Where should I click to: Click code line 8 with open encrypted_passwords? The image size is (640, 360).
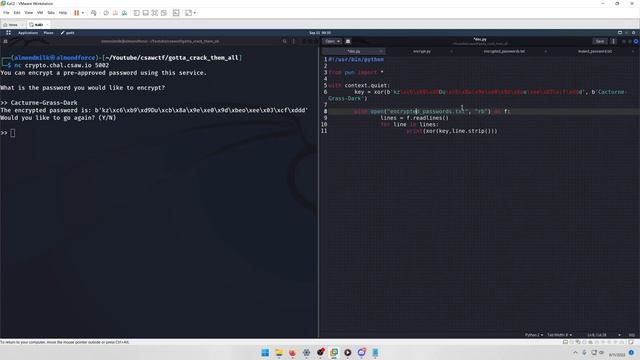coord(432,111)
